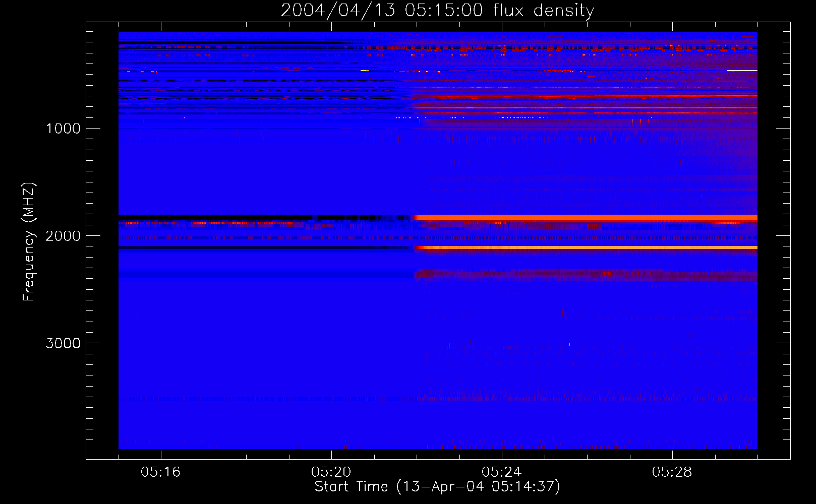Click the 05:16 time tick label
The width and height of the screenshot is (816, 504).
pyautogui.click(x=161, y=472)
